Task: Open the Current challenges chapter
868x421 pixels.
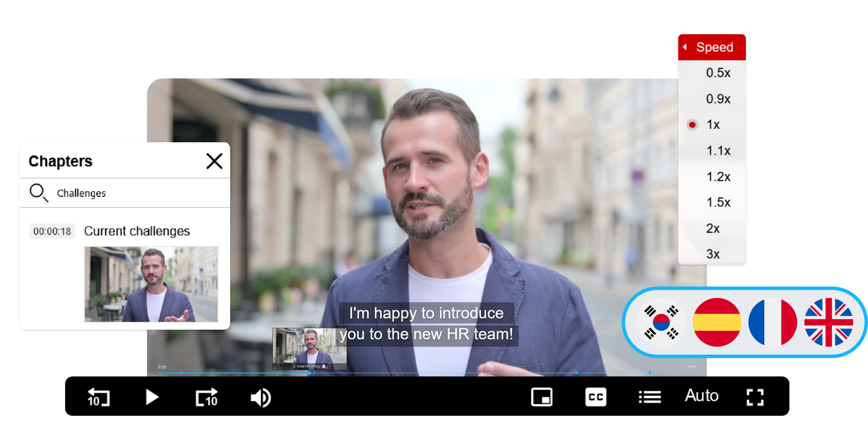Action: coord(137,231)
